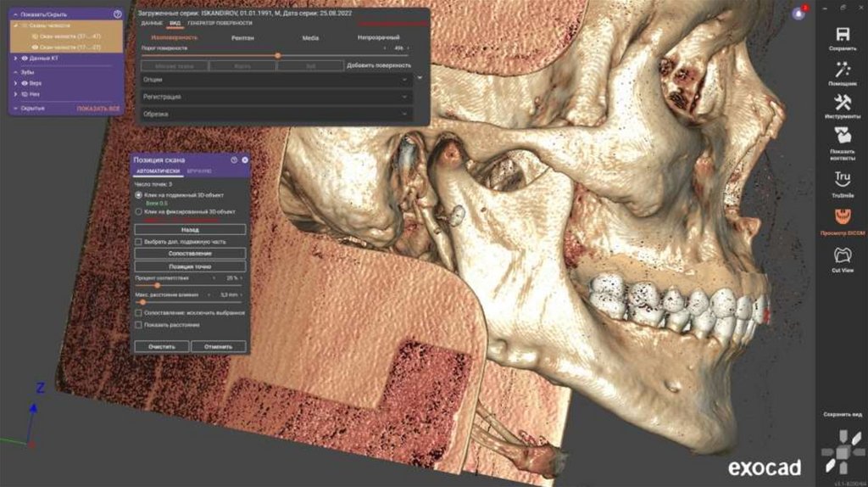Check Сопоставление: исключить выбранное
Image resolution: width=868 pixels, height=487 pixels.
(138, 313)
